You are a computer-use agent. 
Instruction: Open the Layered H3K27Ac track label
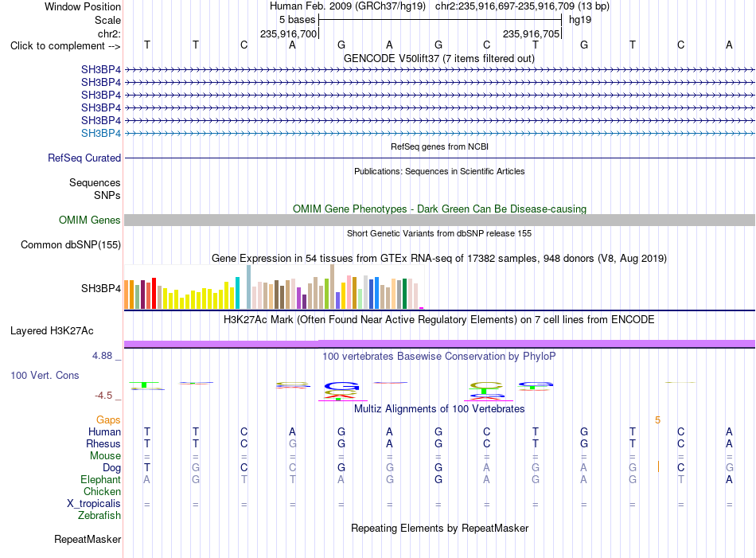[x=52, y=331]
